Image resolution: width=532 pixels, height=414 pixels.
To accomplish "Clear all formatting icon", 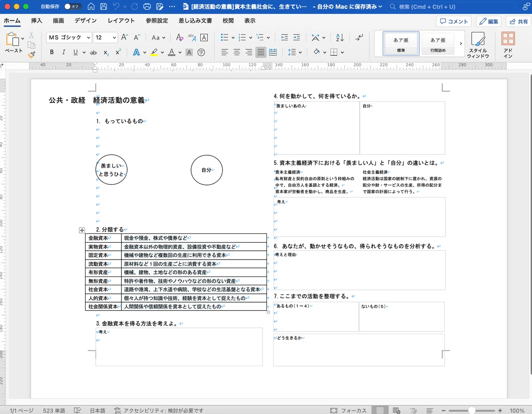I will (179, 37).
